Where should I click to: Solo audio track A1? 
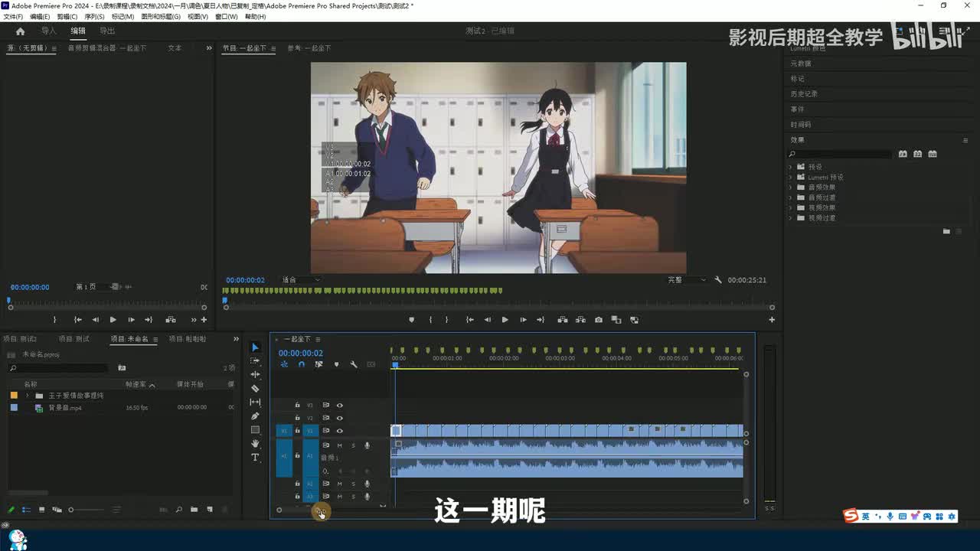click(x=353, y=445)
